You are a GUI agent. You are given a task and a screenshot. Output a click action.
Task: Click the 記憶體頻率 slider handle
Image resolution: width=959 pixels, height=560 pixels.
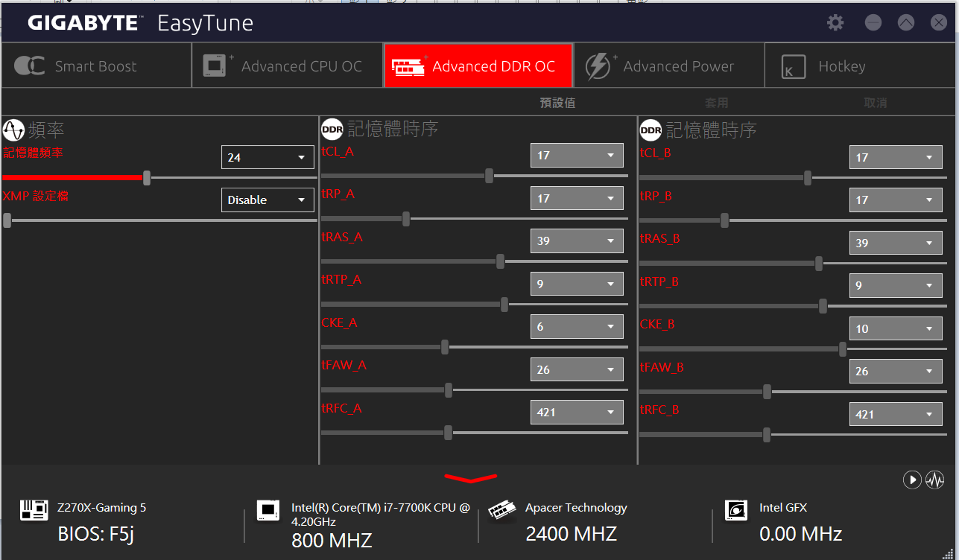pyautogui.click(x=147, y=178)
